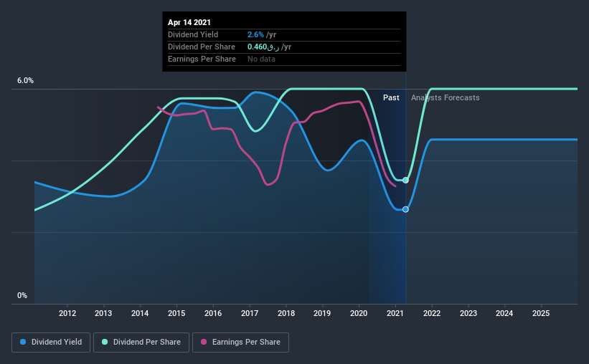Select the teal data point marker at 2021

point(405,180)
